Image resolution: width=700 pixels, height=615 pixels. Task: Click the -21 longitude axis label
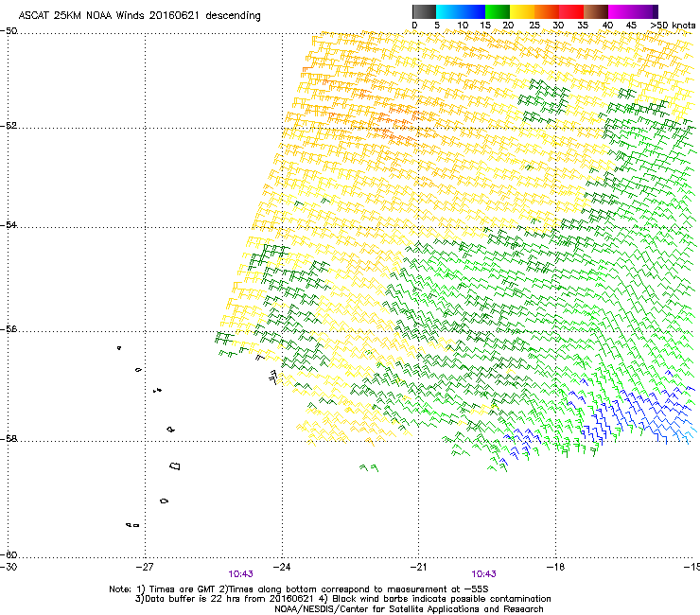pos(418,567)
